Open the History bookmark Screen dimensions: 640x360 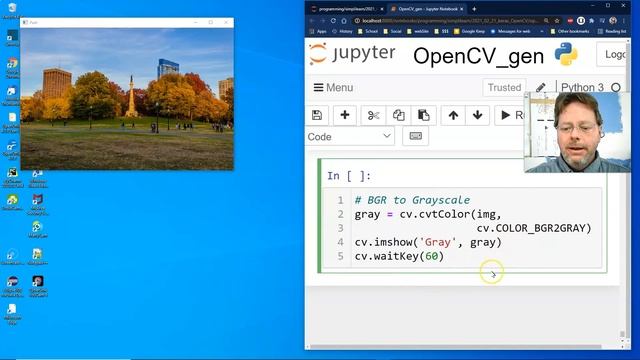[342, 31]
